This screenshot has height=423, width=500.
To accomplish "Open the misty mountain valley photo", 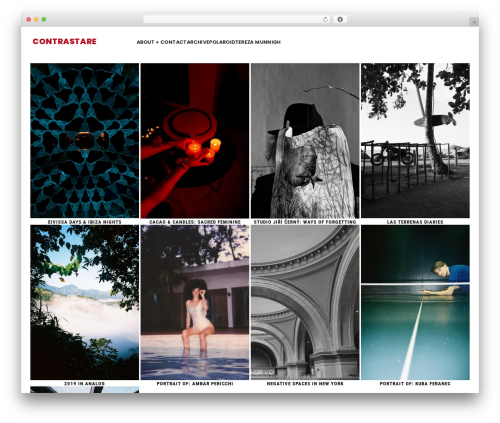I will click(x=85, y=302).
